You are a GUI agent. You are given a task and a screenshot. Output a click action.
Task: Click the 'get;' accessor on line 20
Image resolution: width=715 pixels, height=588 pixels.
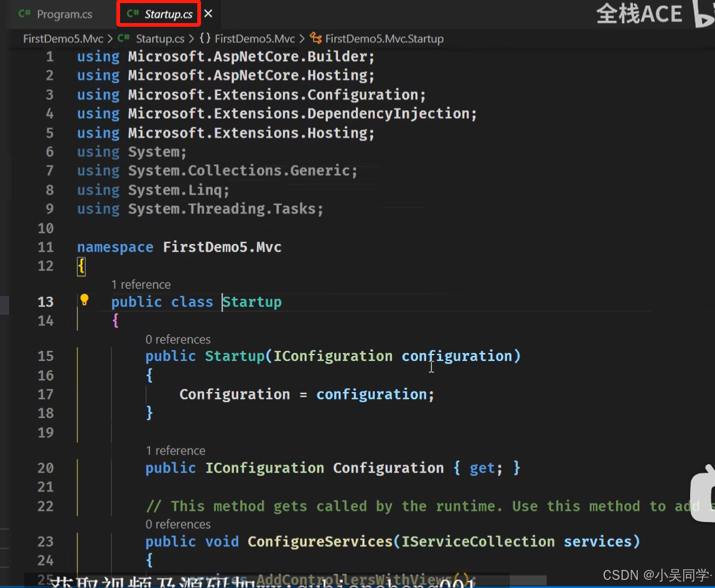coord(486,468)
